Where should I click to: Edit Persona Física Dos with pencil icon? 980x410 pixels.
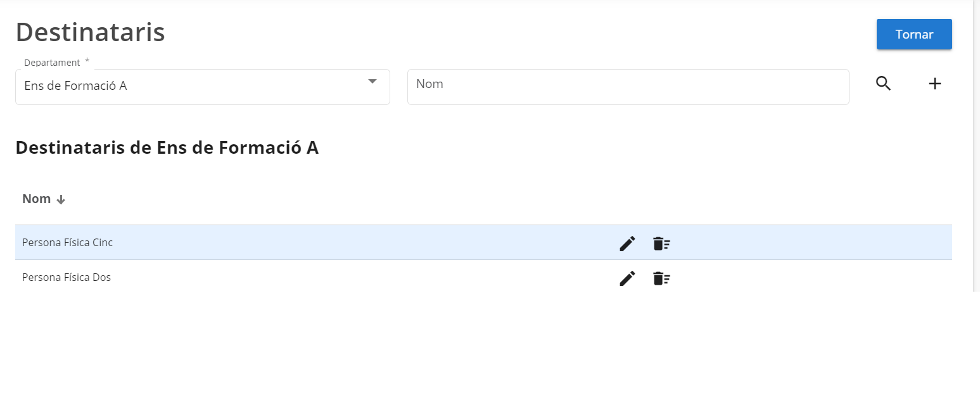point(627,278)
